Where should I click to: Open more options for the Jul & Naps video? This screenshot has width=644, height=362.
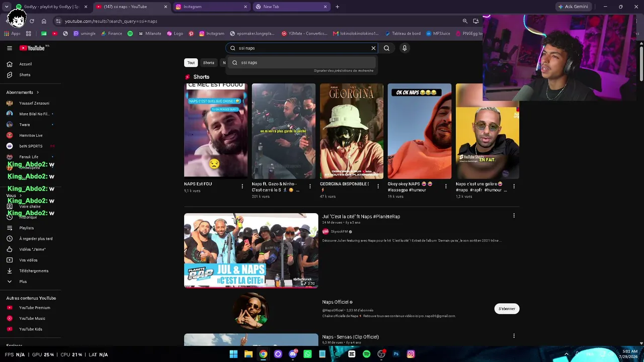coord(514,216)
